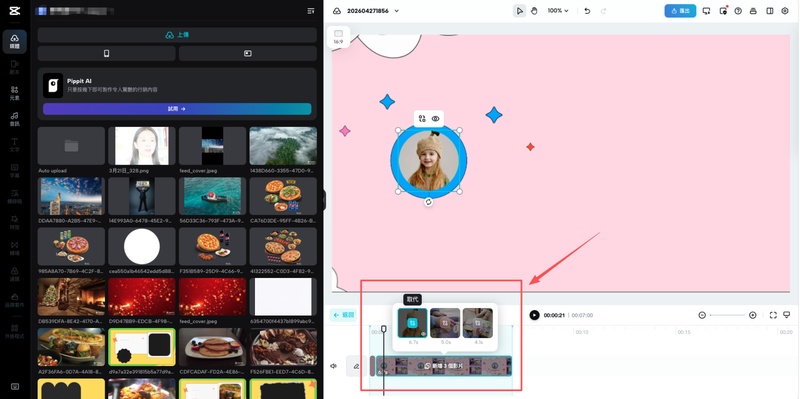
Task: Open the 媒體 media tab in sidebar
Action: click(15, 41)
